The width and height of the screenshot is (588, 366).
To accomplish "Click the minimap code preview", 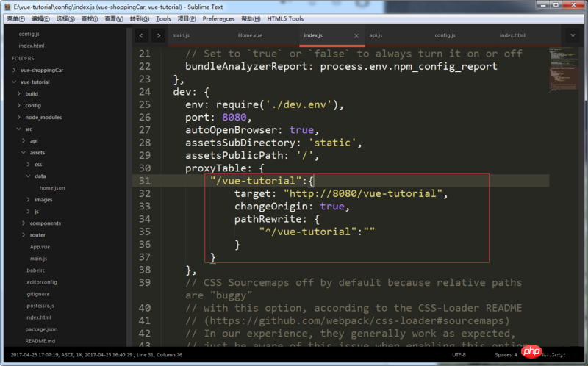I will (x=564, y=69).
